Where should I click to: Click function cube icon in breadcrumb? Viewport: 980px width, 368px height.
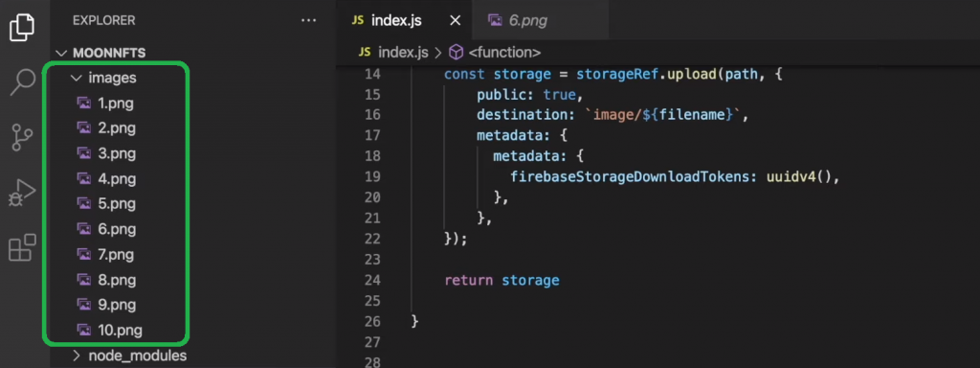pyautogui.click(x=457, y=53)
